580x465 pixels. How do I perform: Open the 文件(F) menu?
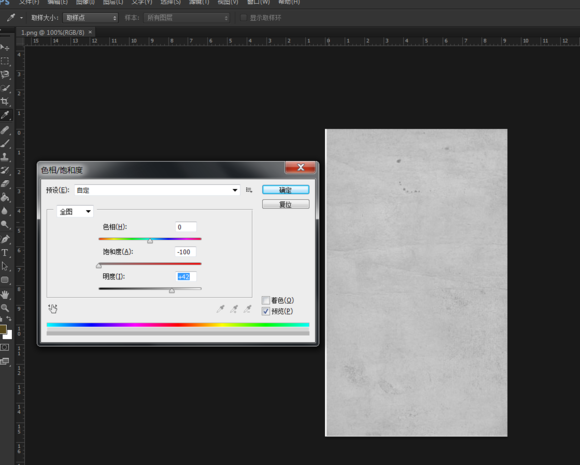(x=29, y=2)
